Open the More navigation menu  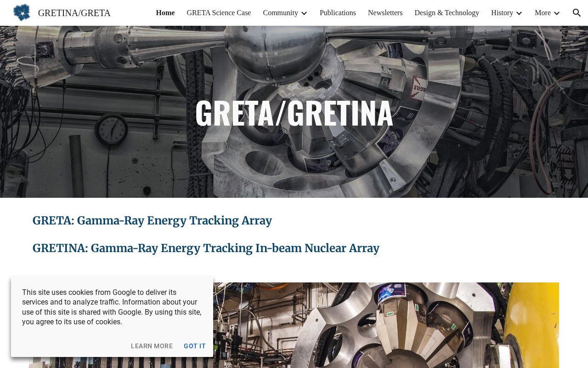(543, 13)
